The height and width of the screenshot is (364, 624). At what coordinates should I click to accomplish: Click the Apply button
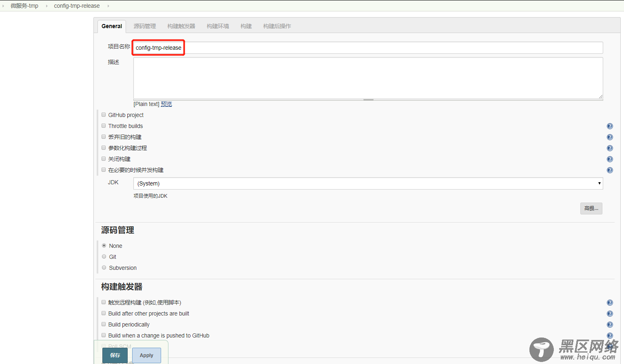146,355
